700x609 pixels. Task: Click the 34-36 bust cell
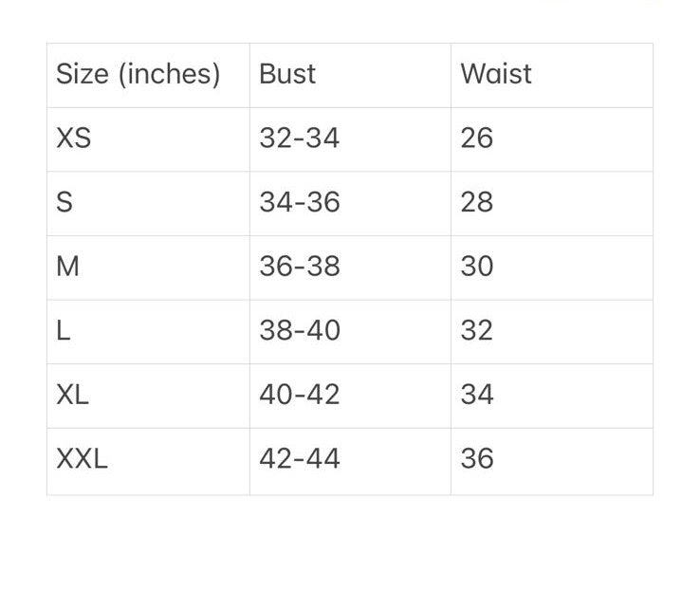[x=299, y=202]
